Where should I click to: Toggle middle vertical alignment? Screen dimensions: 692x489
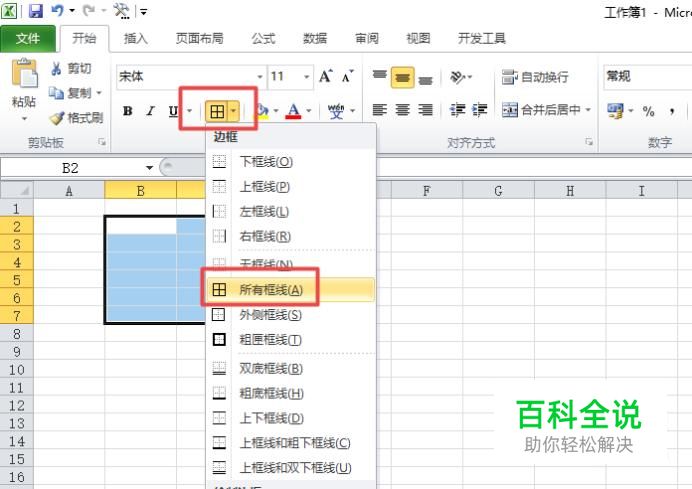tap(402, 78)
